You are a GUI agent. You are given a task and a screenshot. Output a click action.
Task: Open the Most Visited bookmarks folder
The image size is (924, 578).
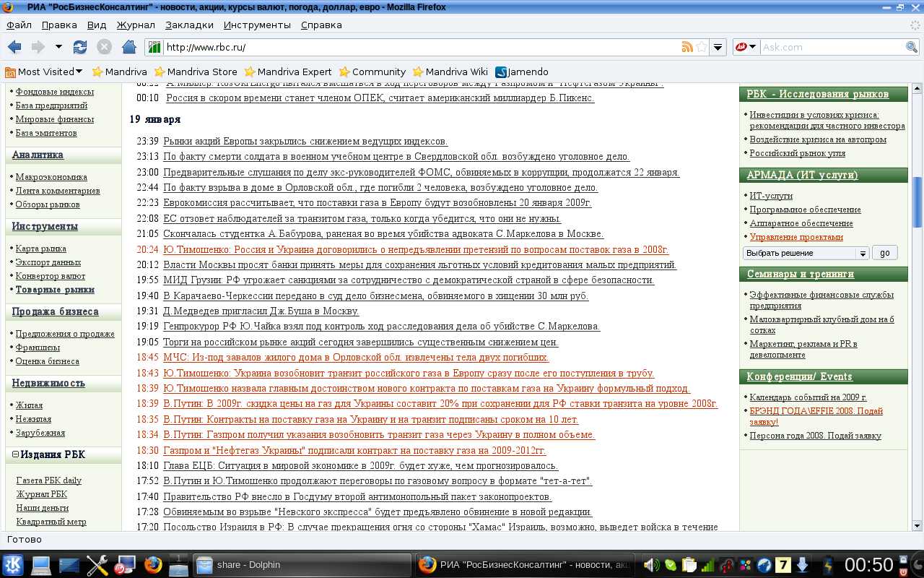[43, 72]
